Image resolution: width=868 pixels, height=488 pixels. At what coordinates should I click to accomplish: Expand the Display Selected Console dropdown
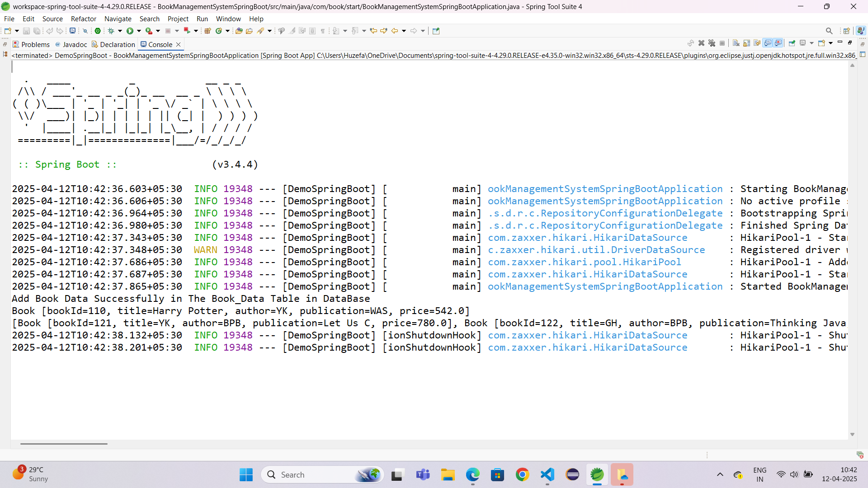coord(811,43)
